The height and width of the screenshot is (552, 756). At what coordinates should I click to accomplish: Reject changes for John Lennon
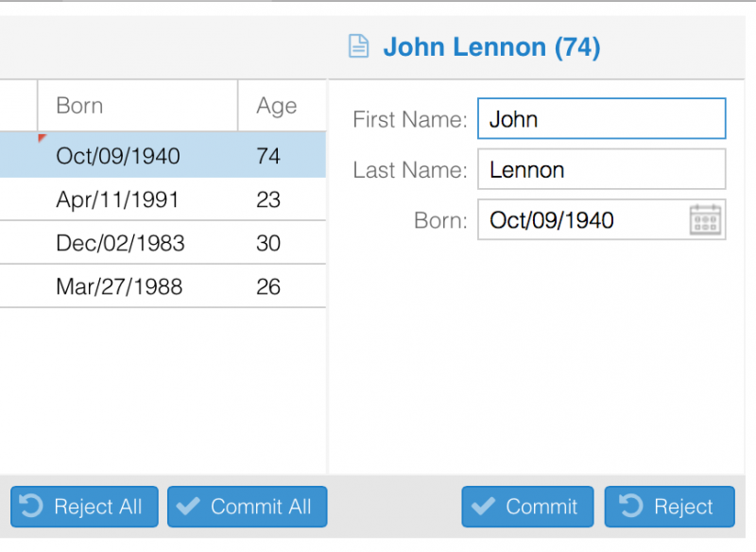point(670,507)
